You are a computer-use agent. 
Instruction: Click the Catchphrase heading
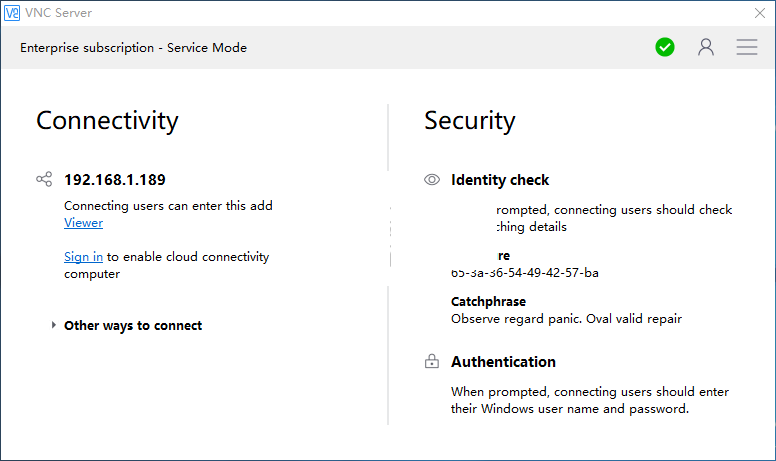(488, 302)
